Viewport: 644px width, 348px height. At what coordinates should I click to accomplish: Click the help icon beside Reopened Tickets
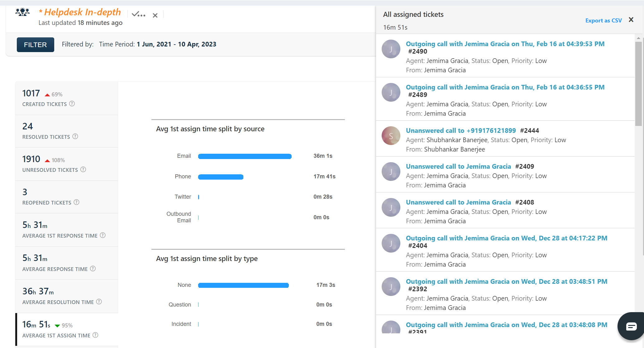click(x=76, y=202)
